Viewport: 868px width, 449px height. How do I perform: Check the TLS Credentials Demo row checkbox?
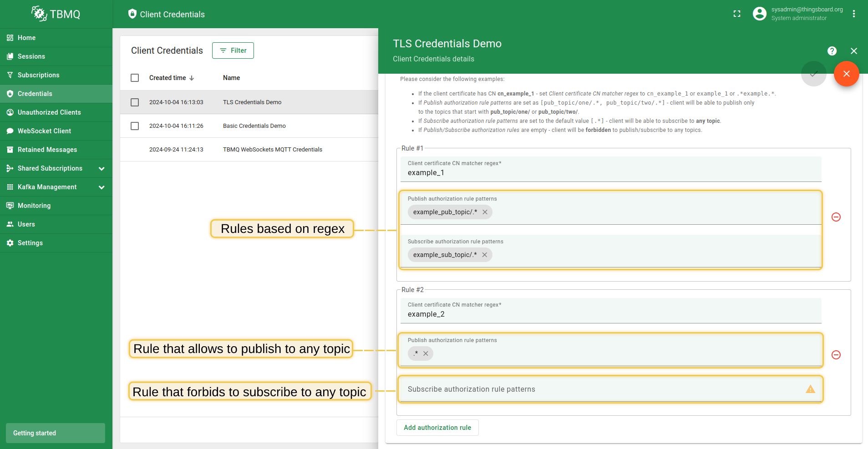tap(135, 102)
